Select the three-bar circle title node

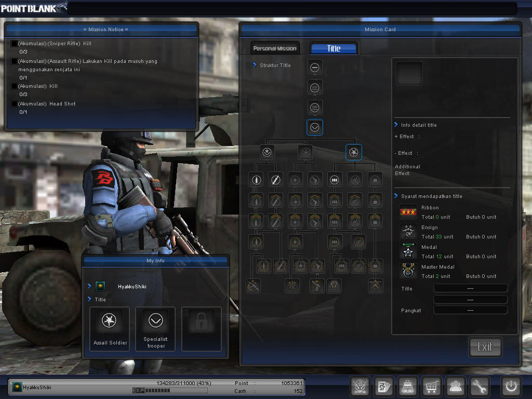314,108
